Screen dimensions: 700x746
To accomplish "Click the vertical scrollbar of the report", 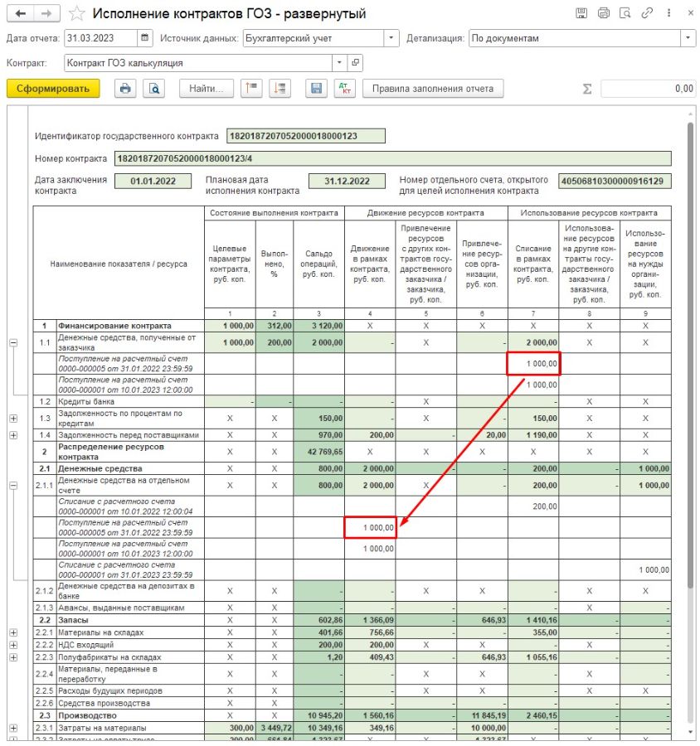I will point(690,356).
